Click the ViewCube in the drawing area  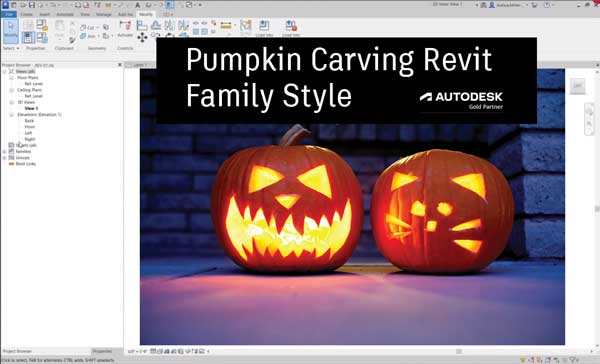pyautogui.click(x=578, y=87)
